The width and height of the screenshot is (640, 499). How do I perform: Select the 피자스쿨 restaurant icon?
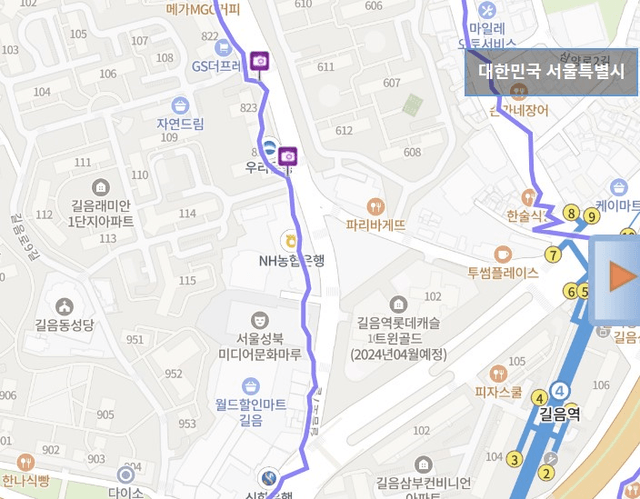[498, 374]
